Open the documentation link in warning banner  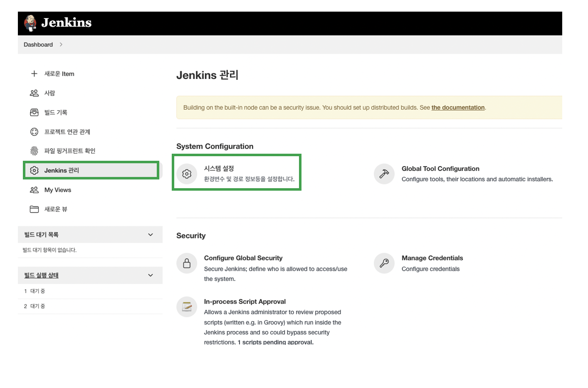coord(458,108)
